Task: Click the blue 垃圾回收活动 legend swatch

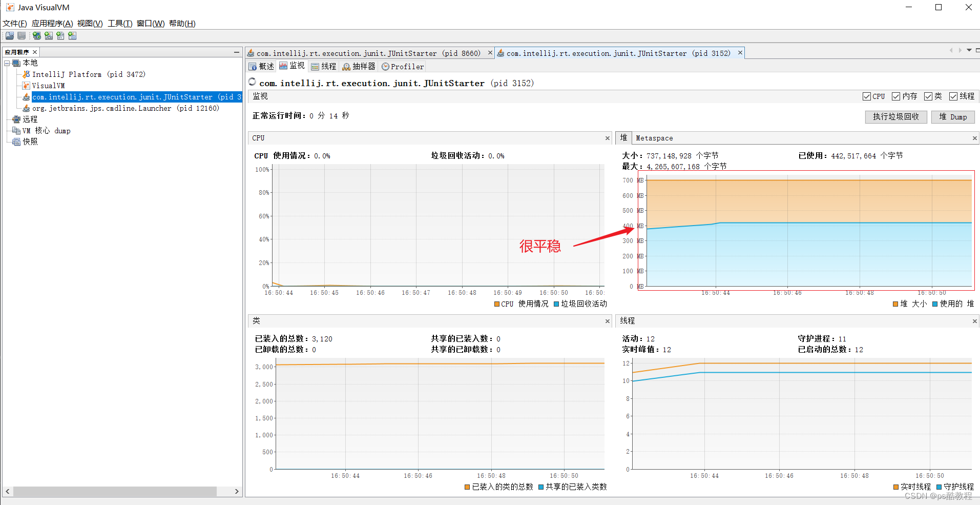Action: [556, 304]
